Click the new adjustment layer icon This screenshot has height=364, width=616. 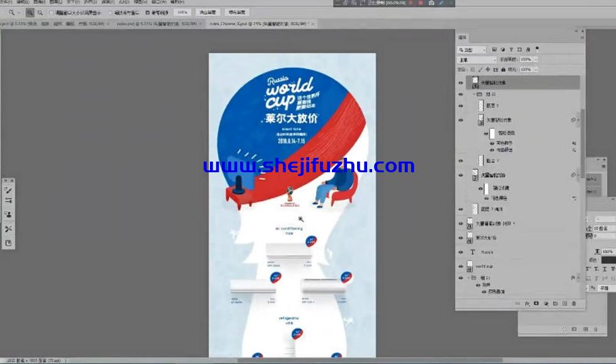pyautogui.click(x=546, y=303)
